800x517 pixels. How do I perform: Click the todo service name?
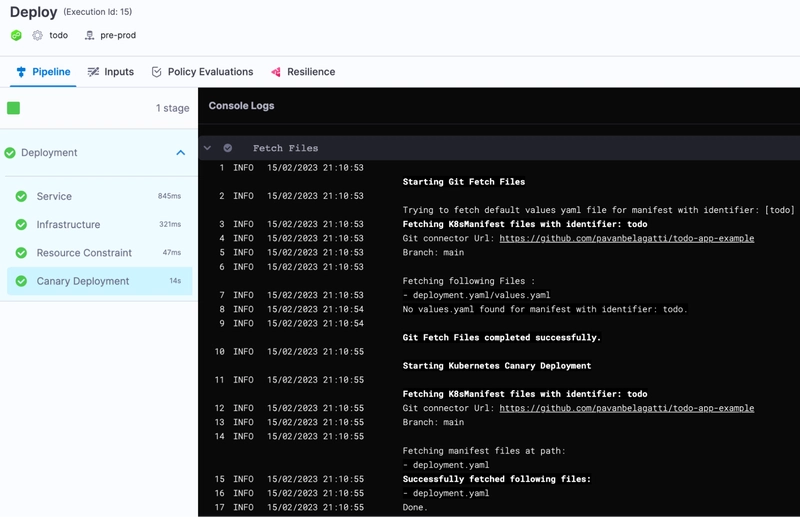coord(59,35)
